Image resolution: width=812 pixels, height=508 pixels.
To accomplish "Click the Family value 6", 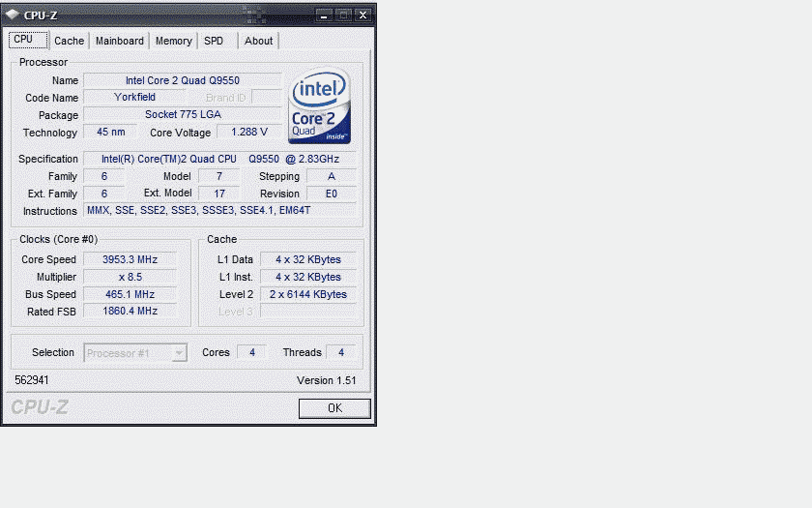I will point(104,176).
